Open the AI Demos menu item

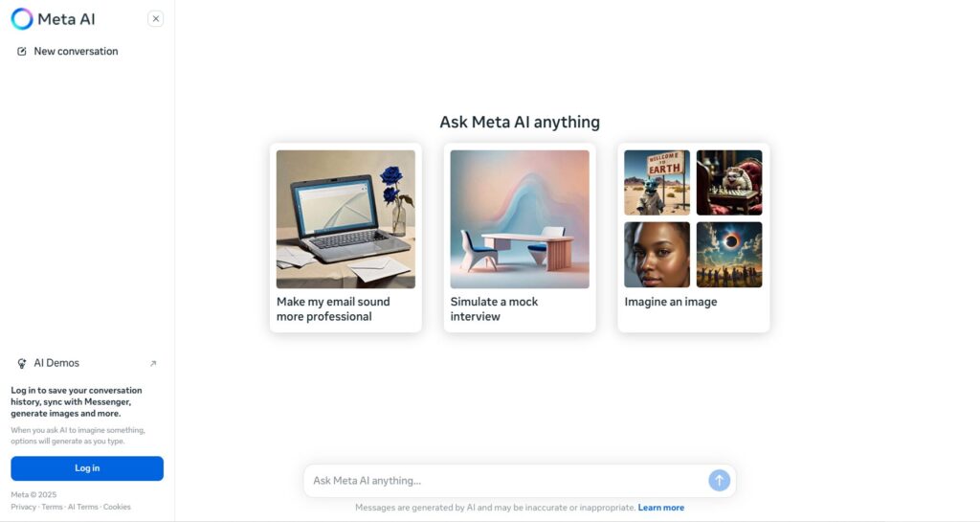(87, 363)
